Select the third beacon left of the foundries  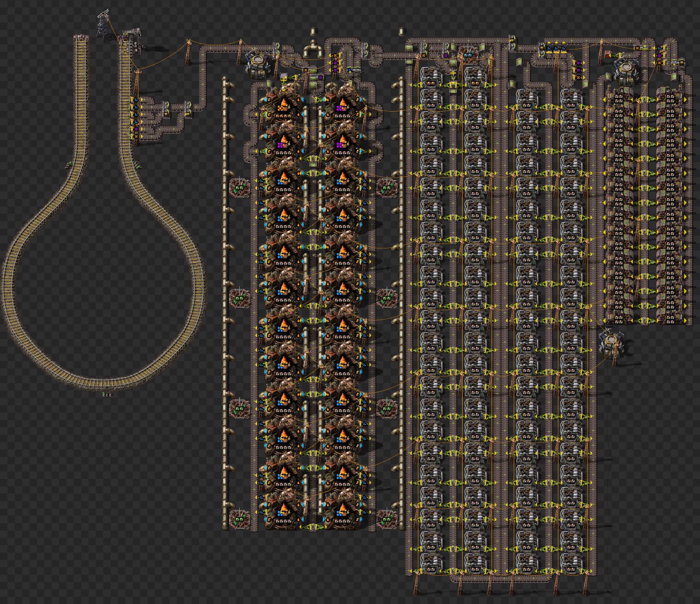(239, 409)
